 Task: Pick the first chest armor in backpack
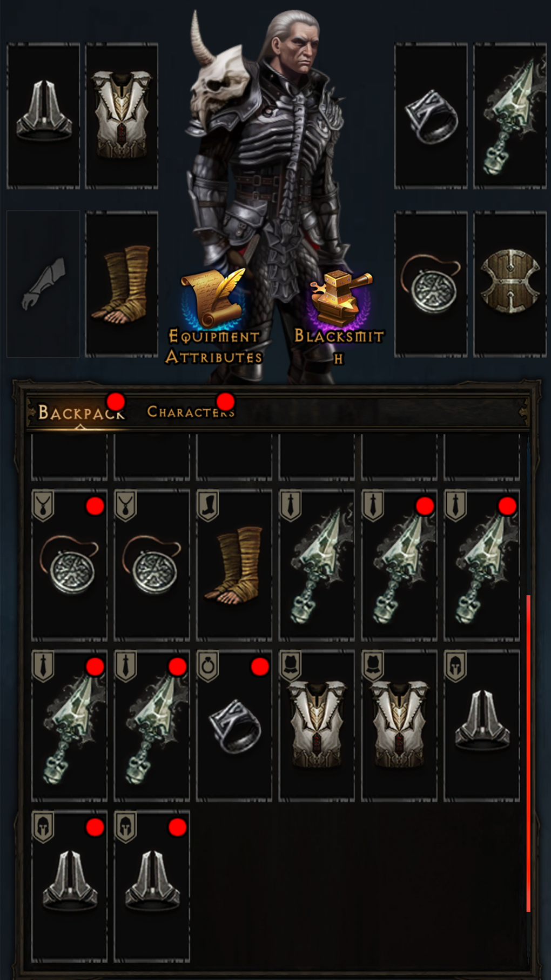(x=317, y=725)
